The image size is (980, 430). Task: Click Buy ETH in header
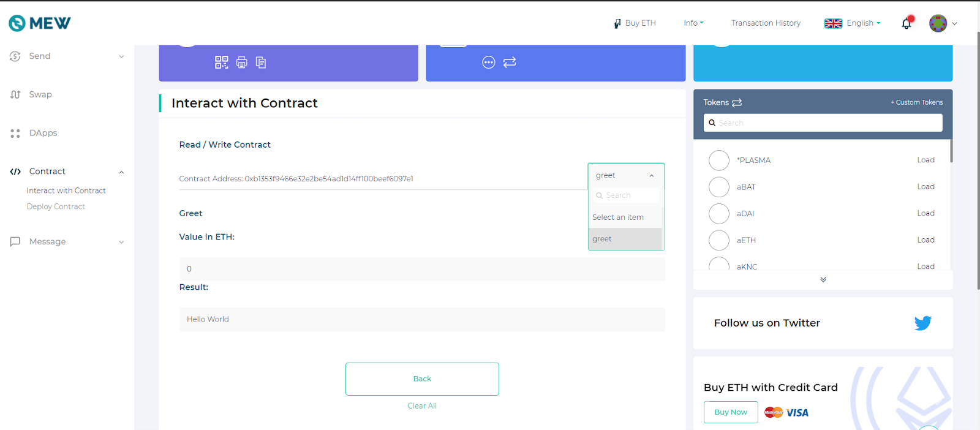[x=635, y=23]
